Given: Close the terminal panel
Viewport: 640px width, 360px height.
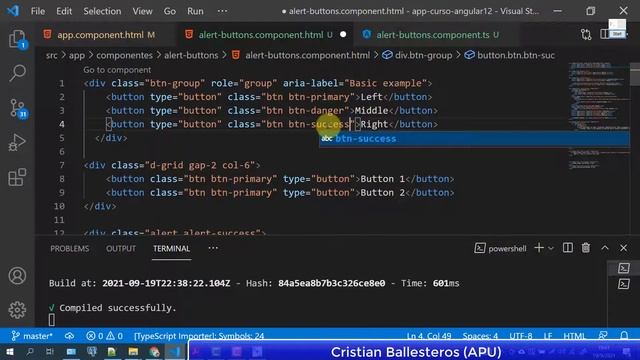Looking at the screenshot, I should (623, 248).
